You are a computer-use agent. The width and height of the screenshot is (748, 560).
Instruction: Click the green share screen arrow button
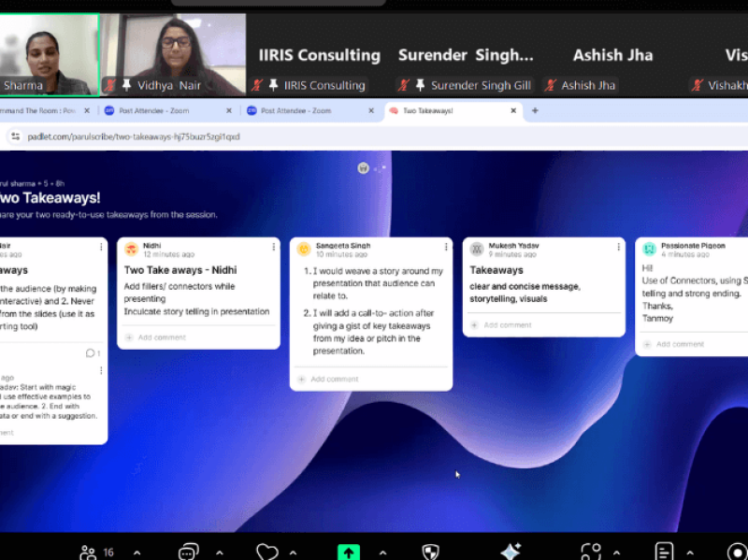(x=349, y=553)
